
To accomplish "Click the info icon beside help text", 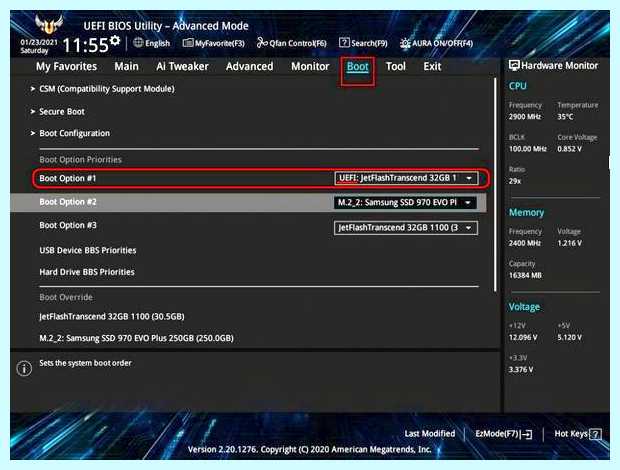I will [24, 368].
